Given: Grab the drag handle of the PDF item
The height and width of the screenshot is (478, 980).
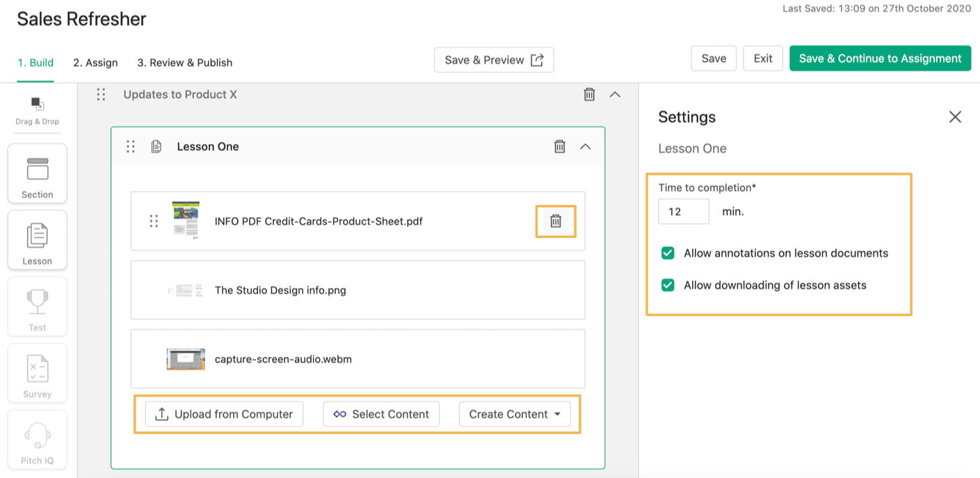Looking at the screenshot, I should (x=154, y=221).
